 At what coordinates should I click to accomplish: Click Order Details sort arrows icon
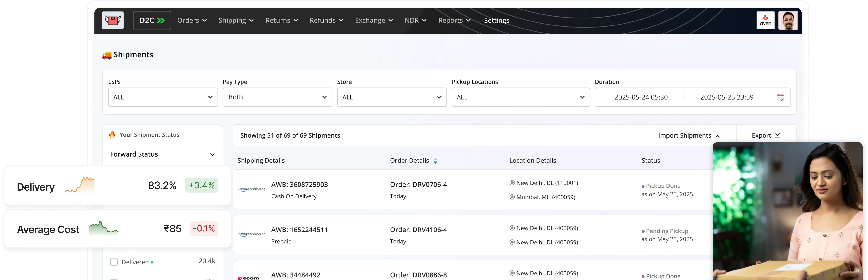tap(435, 161)
